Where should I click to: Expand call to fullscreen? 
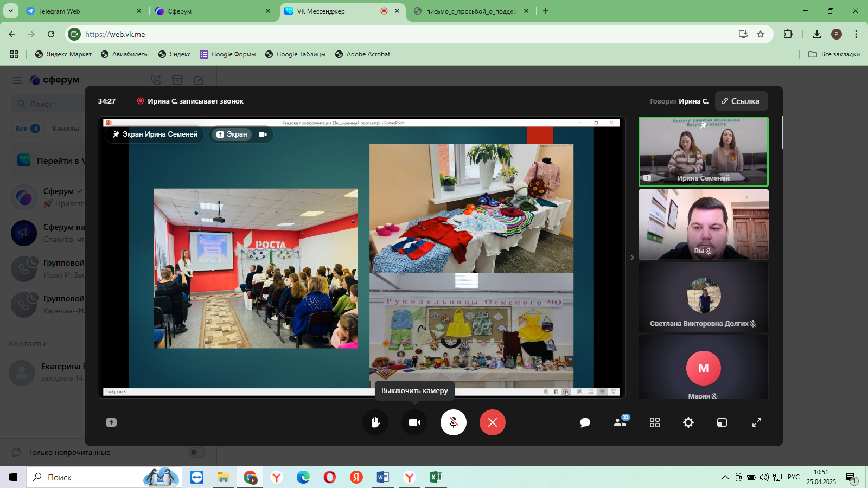coord(757,422)
